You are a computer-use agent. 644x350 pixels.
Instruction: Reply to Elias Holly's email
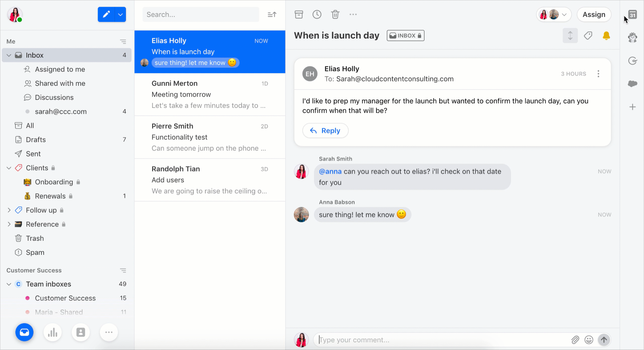pyautogui.click(x=325, y=131)
